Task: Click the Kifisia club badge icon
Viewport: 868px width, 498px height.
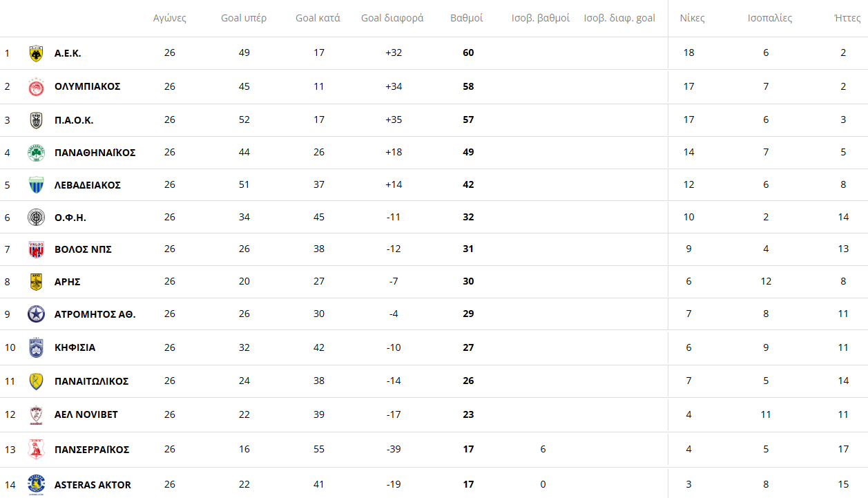Action: click(x=36, y=347)
